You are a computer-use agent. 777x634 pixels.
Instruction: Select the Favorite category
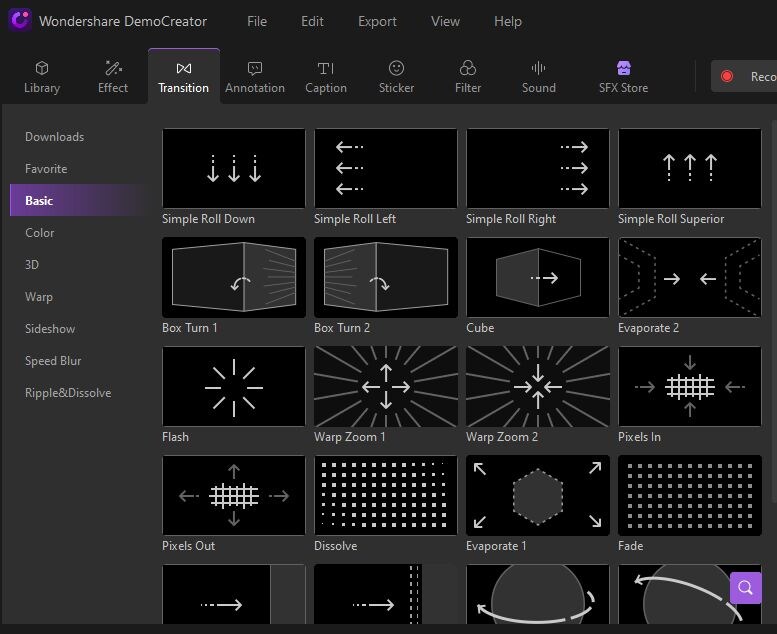[46, 169]
